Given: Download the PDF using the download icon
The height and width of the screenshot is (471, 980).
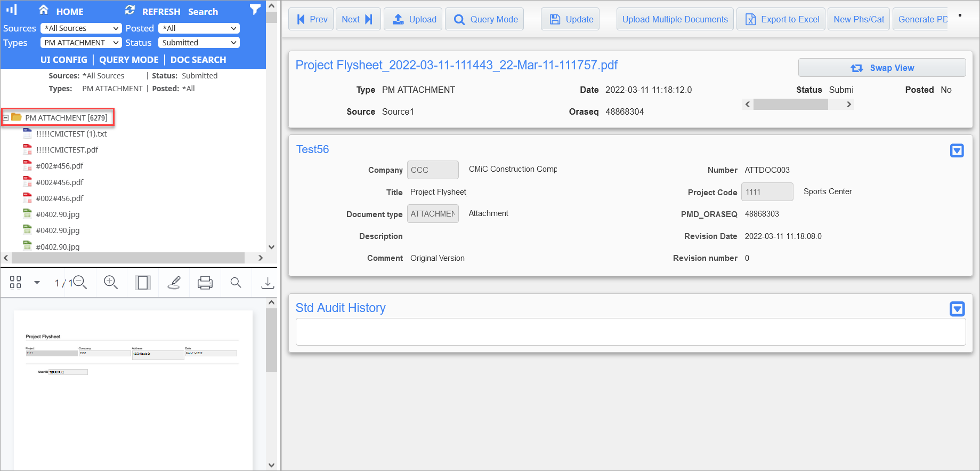Looking at the screenshot, I should (x=268, y=283).
